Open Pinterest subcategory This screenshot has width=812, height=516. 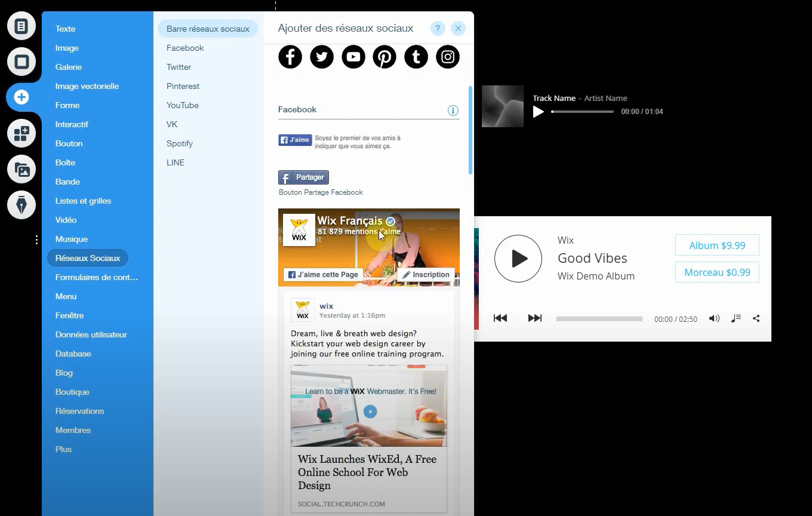[x=183, y=86]
